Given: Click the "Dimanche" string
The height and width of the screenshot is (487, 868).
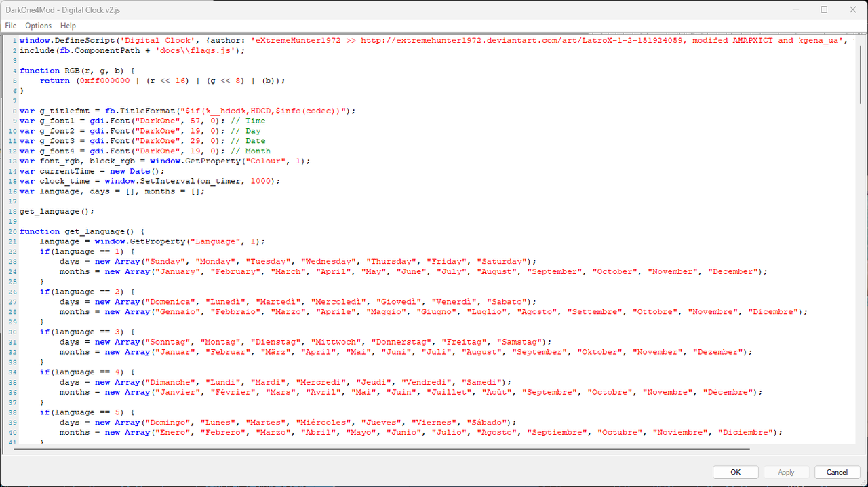Looking at the screenshot, I should (x=170, y=383).
